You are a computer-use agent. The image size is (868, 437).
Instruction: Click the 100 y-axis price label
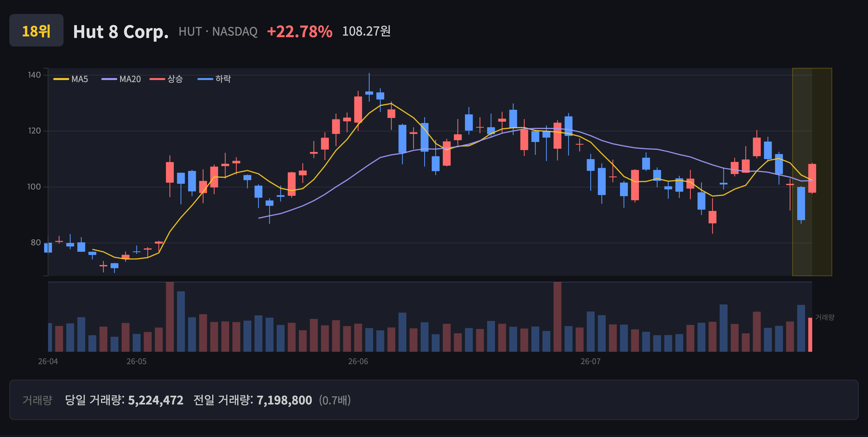(x=34, y=187)
